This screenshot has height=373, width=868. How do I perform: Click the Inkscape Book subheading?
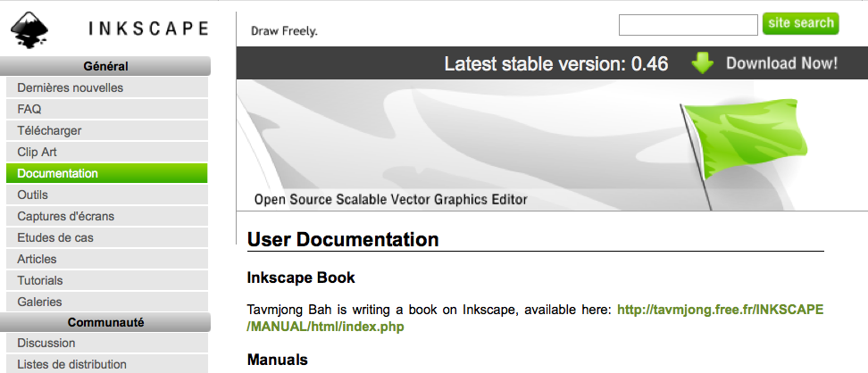(301, 278)
